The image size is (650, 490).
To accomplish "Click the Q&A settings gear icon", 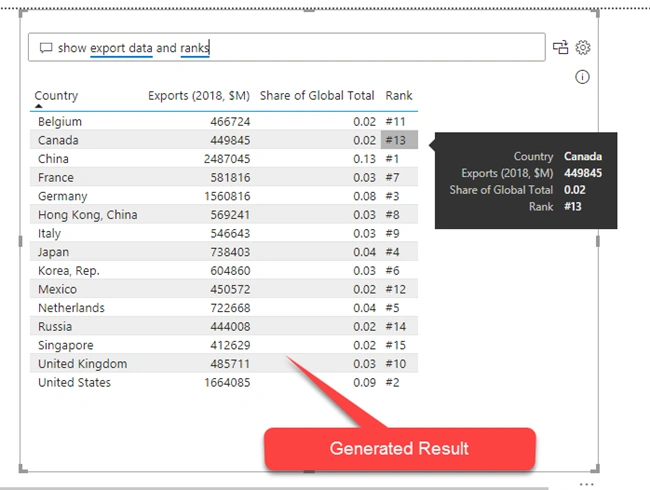I will tap(583, 48).
